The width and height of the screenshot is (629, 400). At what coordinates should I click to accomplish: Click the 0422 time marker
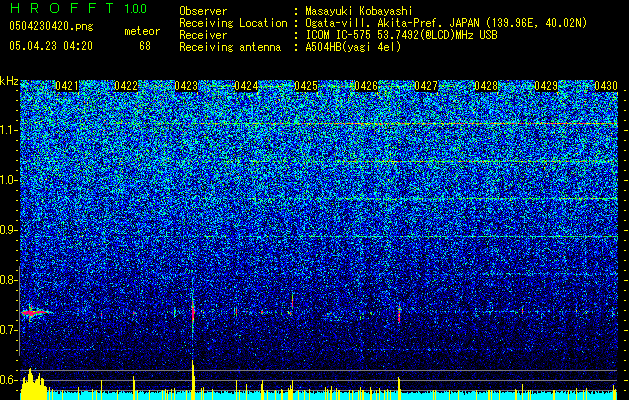(x=126, y=86)
